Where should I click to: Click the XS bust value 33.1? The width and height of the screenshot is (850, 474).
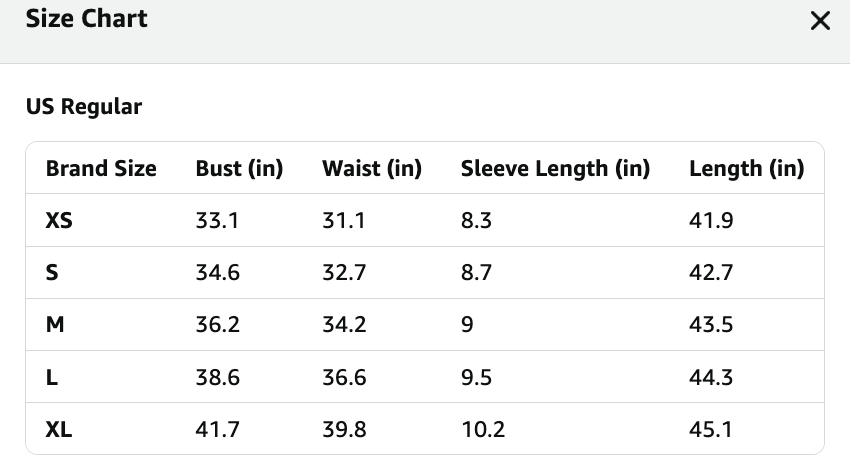pyautogui.click(x=217, y=220)
